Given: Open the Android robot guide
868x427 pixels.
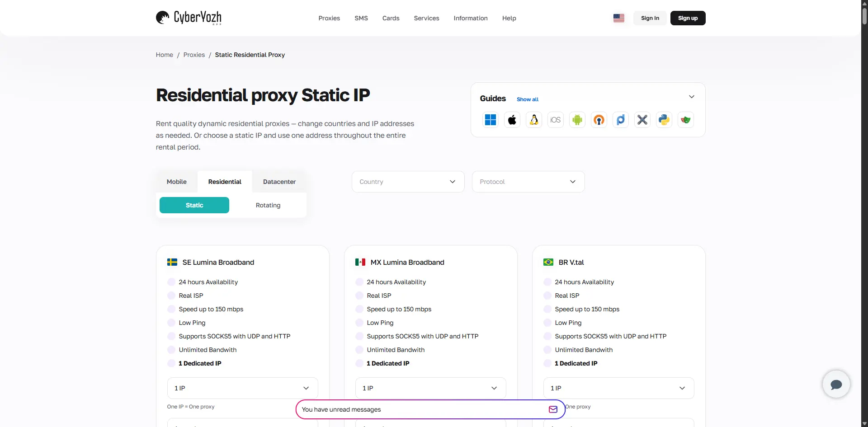Looking at the screenshot, I should click(577, 120).
